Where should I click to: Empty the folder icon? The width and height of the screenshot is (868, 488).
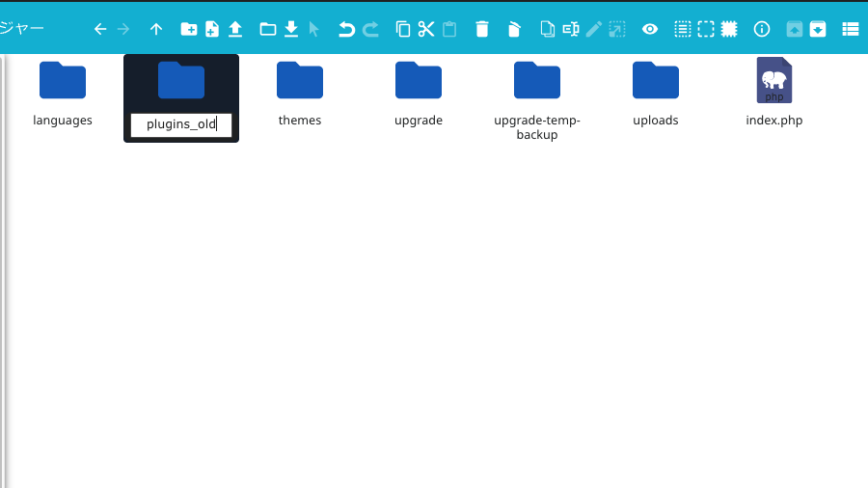click(514, 29)
